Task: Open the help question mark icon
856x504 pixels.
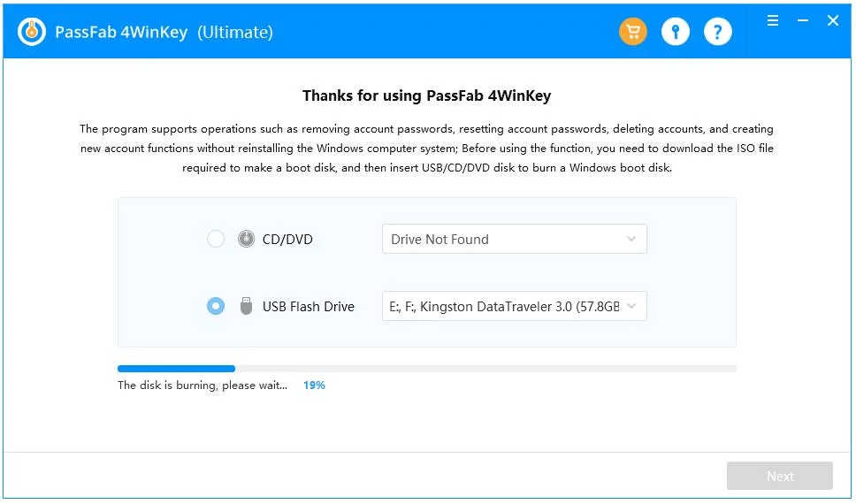Action: pyautogui.click(x=718, y=33)
